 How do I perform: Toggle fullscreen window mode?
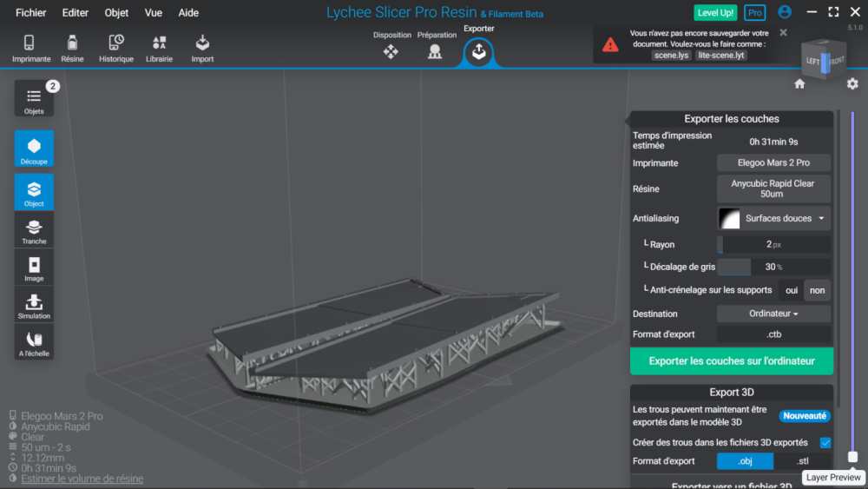[833, 11]
